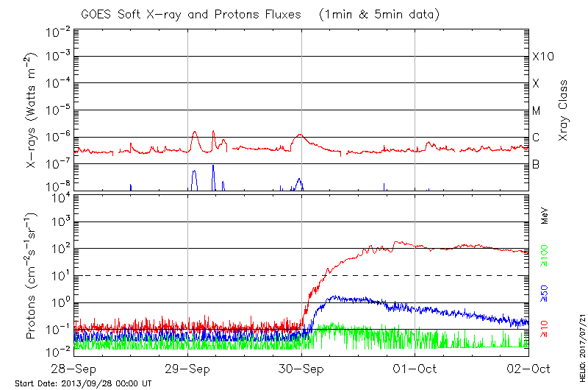Click the 30-Sep axis label
Image resolution: width=588 pixels, height=390 pixels.
[x=301, y=369]
